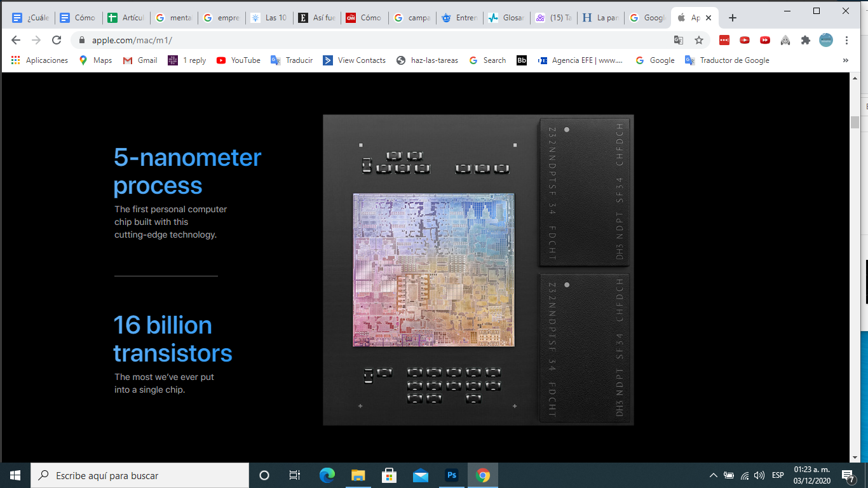Open File Explorer from the taskbar

point(358,475)
